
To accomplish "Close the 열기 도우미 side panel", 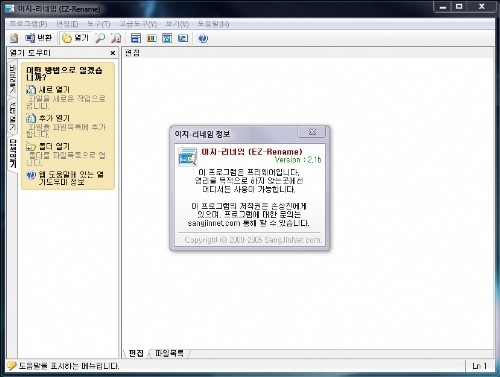I will coord(113,53).
